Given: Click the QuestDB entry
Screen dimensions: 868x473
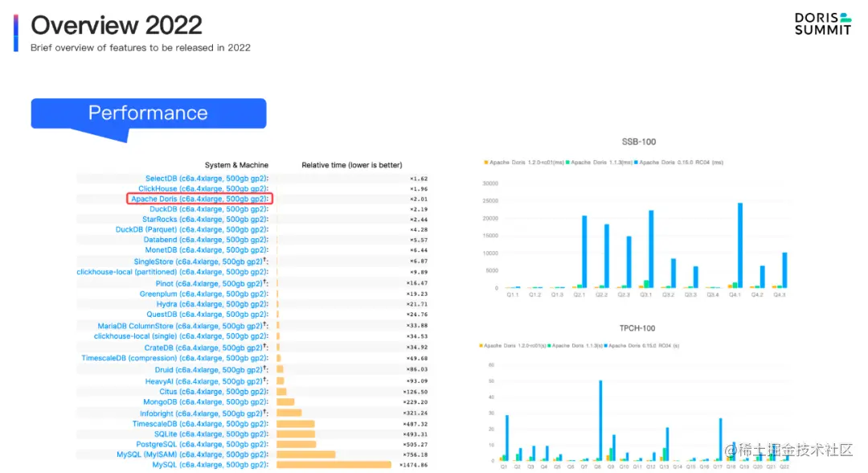Looking at the screenshot, I should 207,314.
